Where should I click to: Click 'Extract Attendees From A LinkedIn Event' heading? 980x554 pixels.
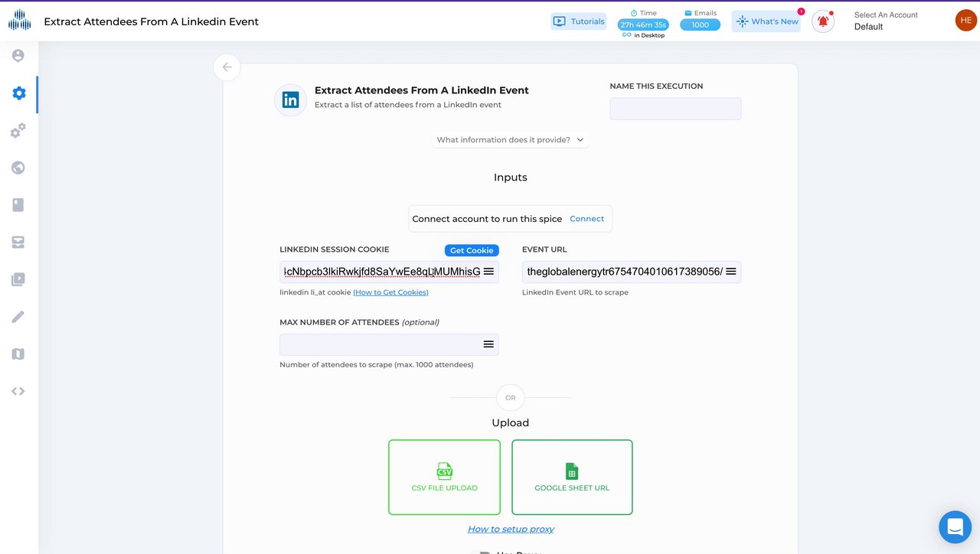click(422, 90)
